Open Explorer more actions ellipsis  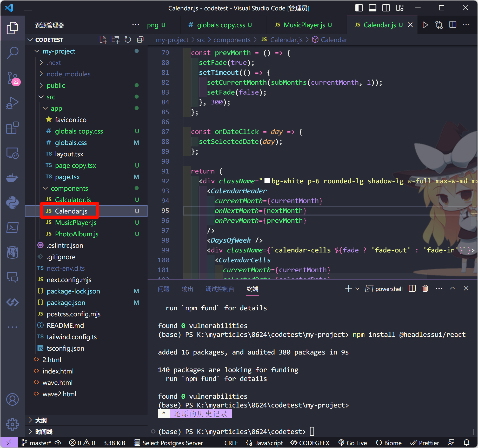[136, 25]
